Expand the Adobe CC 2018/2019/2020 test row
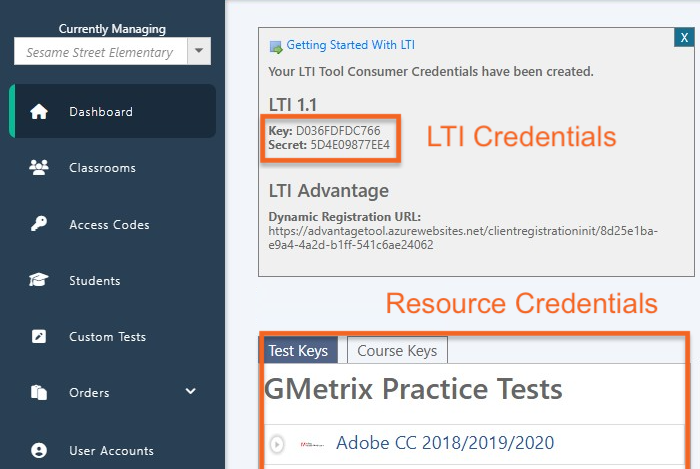700x469 pixels. pos(277,444)
